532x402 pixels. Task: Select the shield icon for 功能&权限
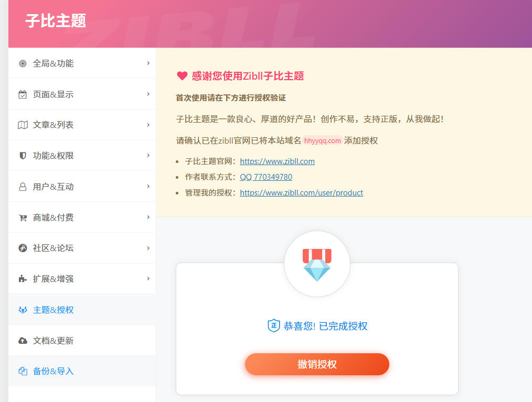(x=23, y=155)
